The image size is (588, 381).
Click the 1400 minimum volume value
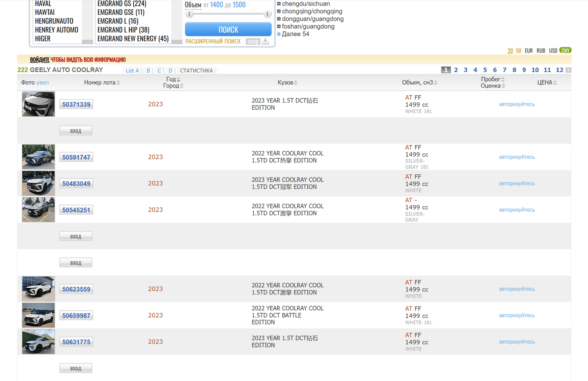pyautogui.click(x=216, y=5)
